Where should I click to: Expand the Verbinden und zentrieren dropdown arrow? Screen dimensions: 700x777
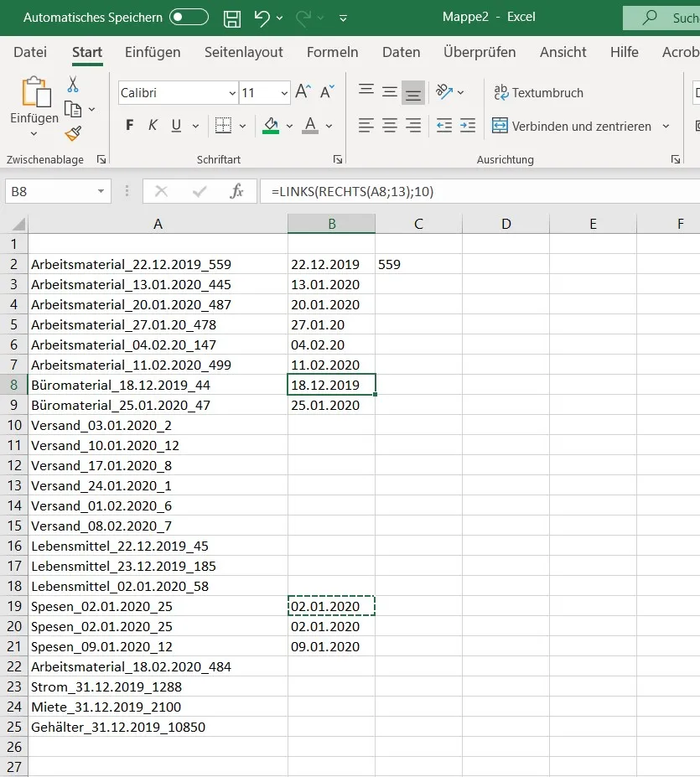pos(666,127)
